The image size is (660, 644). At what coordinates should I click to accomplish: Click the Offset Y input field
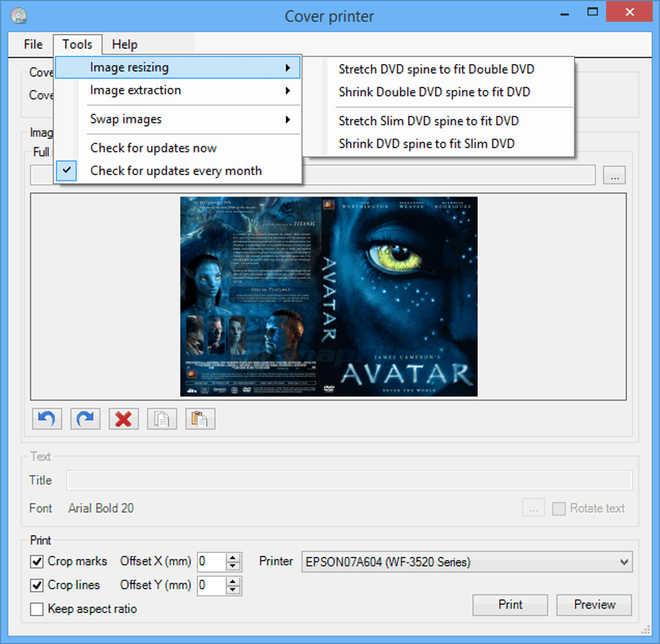[x=212, y=586]
